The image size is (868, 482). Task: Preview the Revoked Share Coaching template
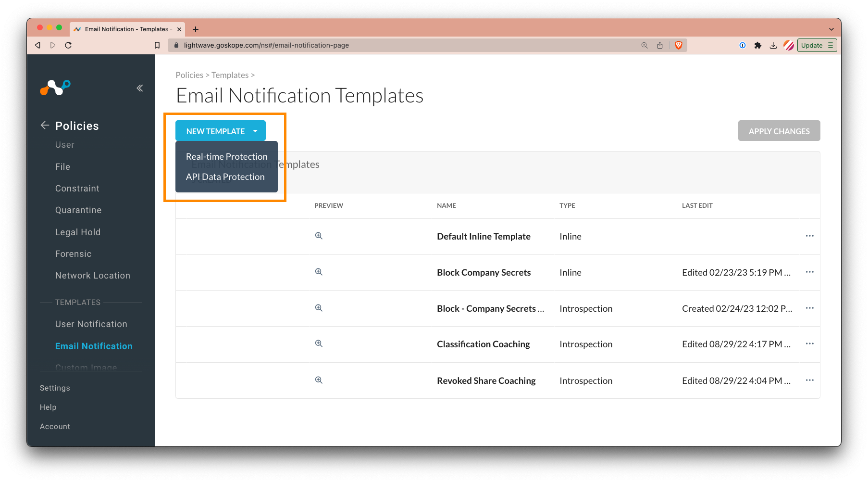(318, 380)
